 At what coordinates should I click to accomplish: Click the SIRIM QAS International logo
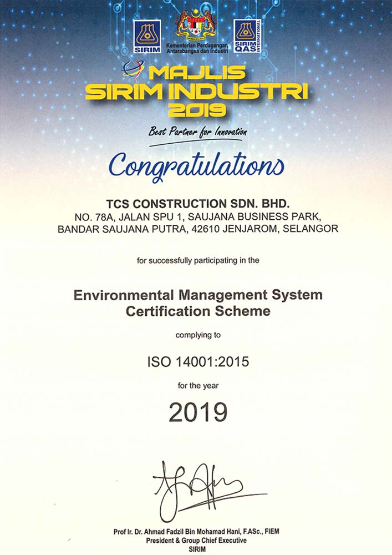[247, 36]
